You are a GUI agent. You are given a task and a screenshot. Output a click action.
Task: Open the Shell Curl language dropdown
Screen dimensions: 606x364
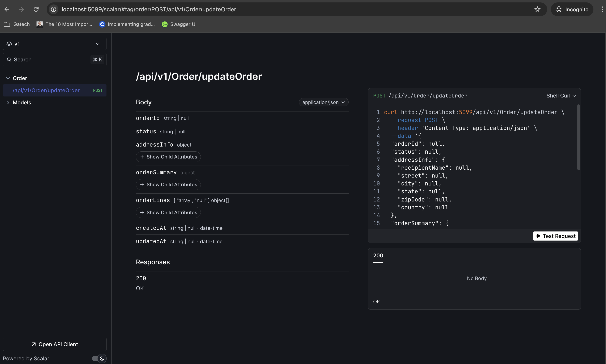pos(561,96)
